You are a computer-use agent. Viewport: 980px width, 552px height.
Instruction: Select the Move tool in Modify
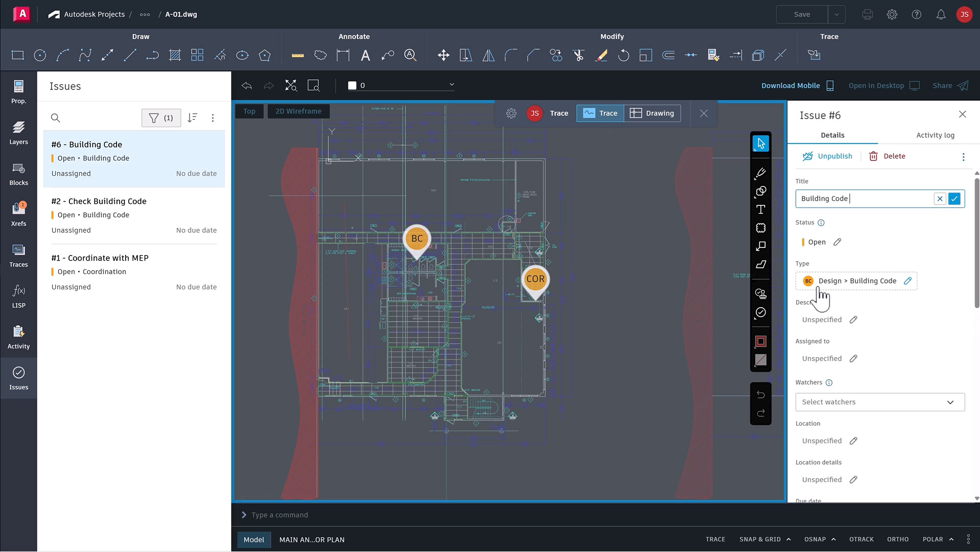(x=443, y=55)
